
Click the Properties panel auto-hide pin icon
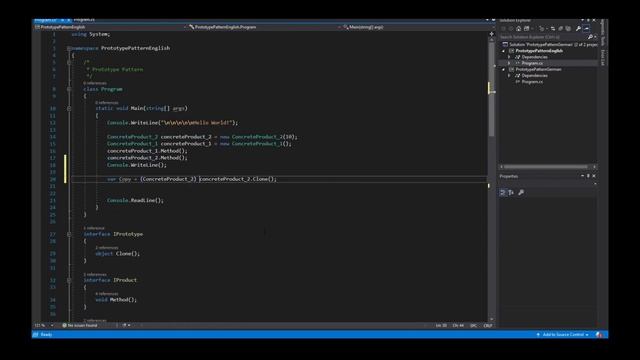tap(588, 176)
